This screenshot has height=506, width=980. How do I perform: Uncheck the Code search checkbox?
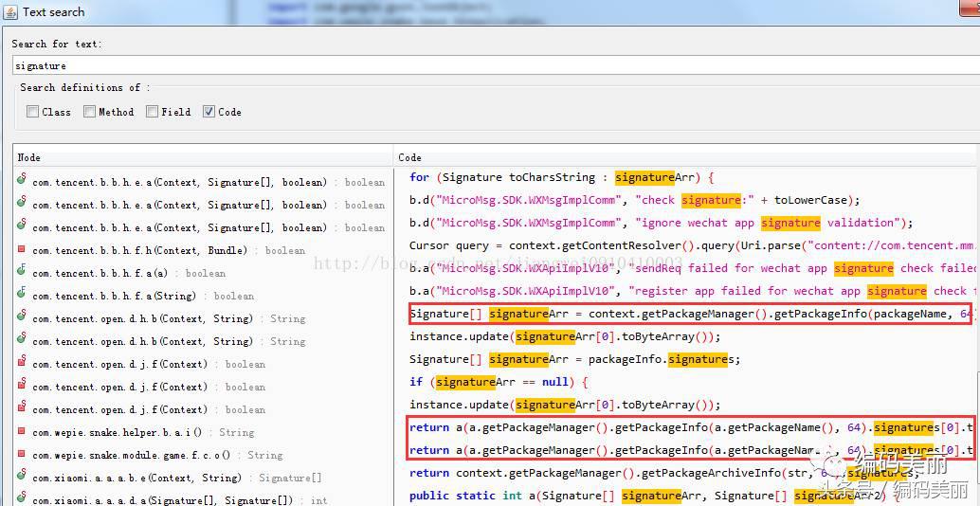(209, 112)
